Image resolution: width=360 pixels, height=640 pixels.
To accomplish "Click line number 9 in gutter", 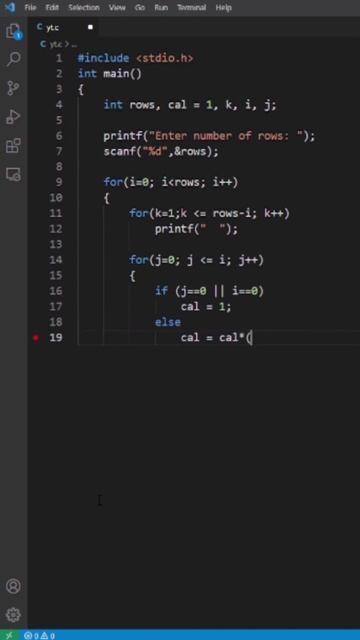I will pyautogui.click(x=59, y=182).
